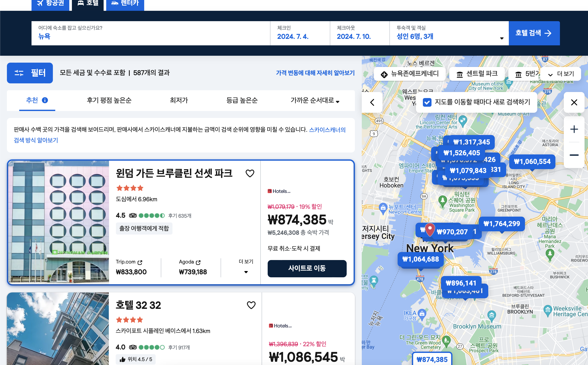The width and height of the screenshot is (588, 365).
Task: Click the red map location pin
Action: pos(430,229)
